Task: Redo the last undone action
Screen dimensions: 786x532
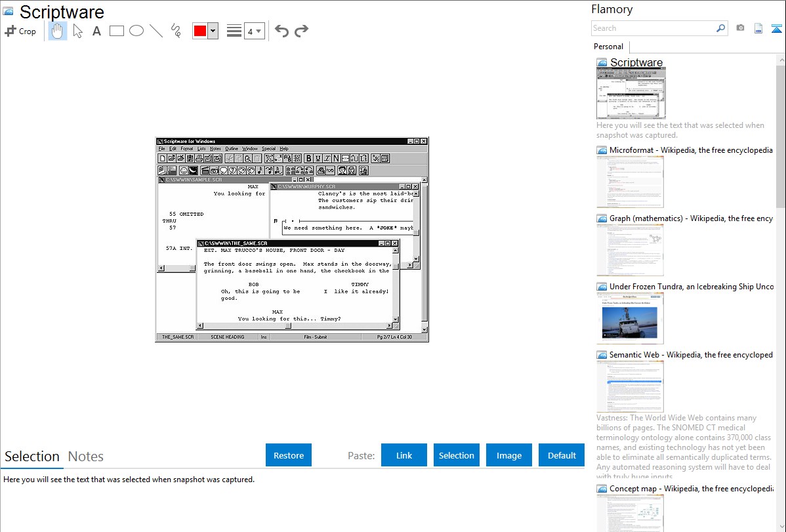Action: coord(301,31)
